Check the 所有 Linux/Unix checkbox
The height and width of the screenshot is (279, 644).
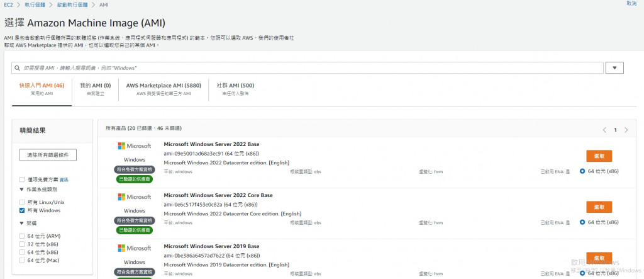coord(22,202)
